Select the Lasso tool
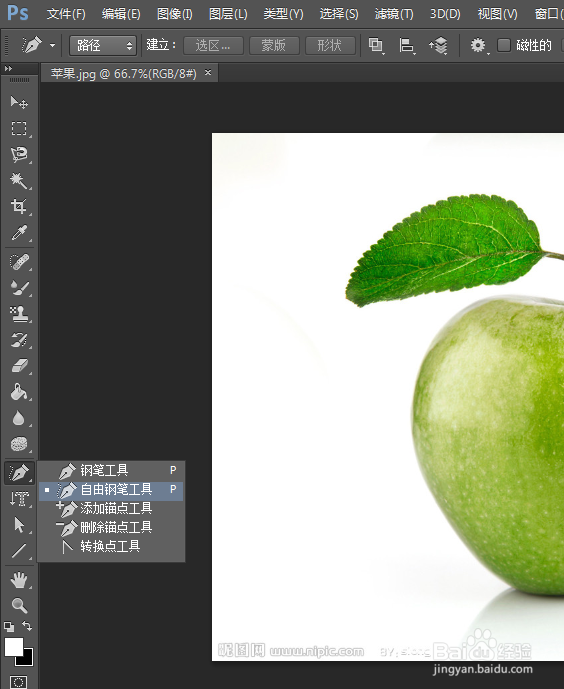564x689 pixels. tap(19, 154)
